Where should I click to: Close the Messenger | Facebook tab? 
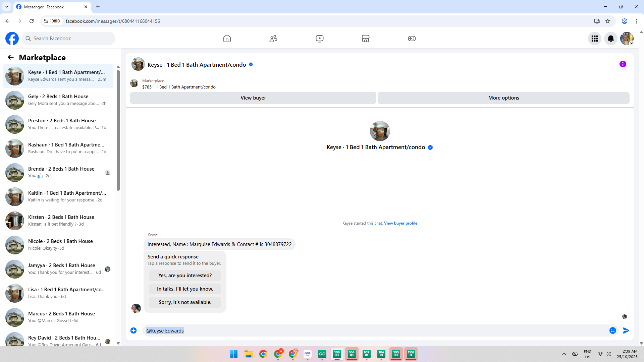click(x=86, y=7)
